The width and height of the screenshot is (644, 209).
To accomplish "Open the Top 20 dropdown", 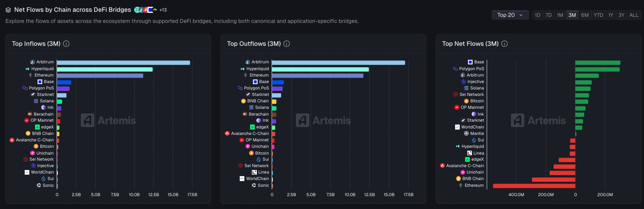I will 510,15.
